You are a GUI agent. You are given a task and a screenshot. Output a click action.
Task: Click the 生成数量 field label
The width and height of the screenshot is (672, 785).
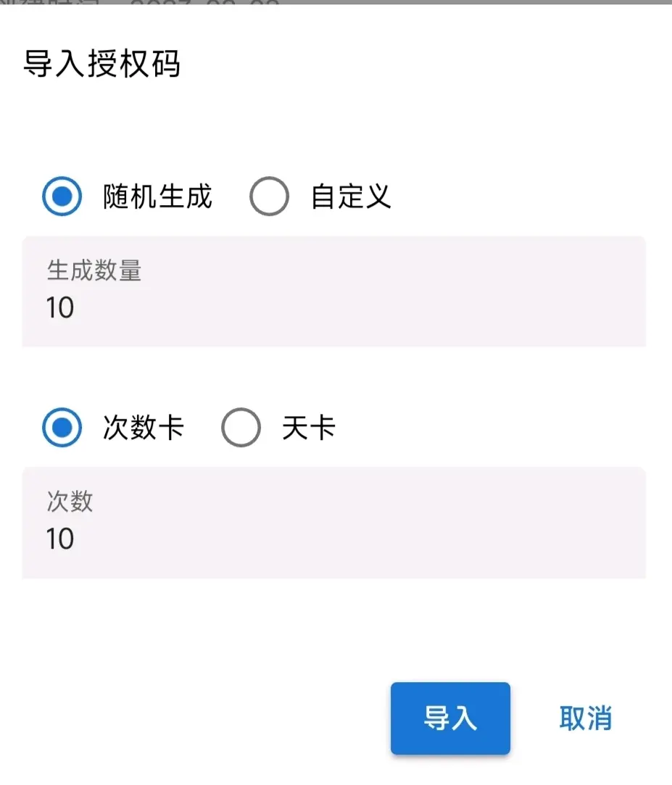[x=94, y=270]
